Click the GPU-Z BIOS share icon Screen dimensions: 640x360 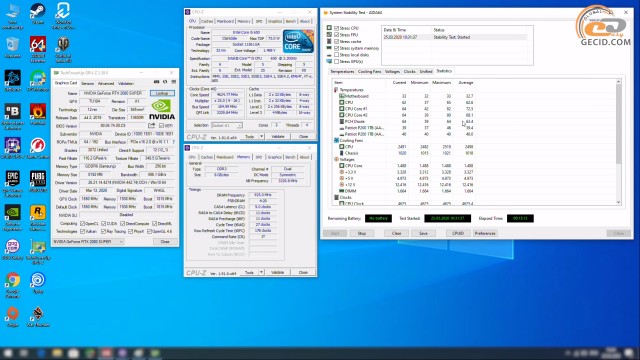151,126
